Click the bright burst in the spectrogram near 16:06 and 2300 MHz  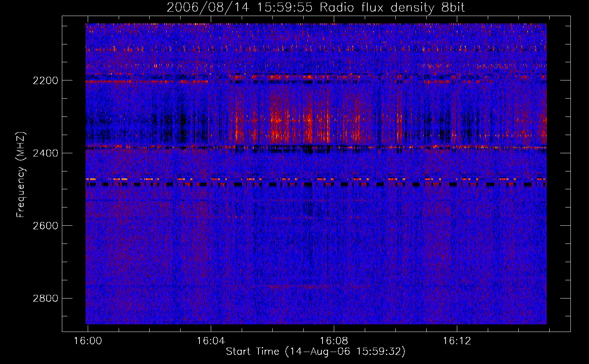[278, 122]
